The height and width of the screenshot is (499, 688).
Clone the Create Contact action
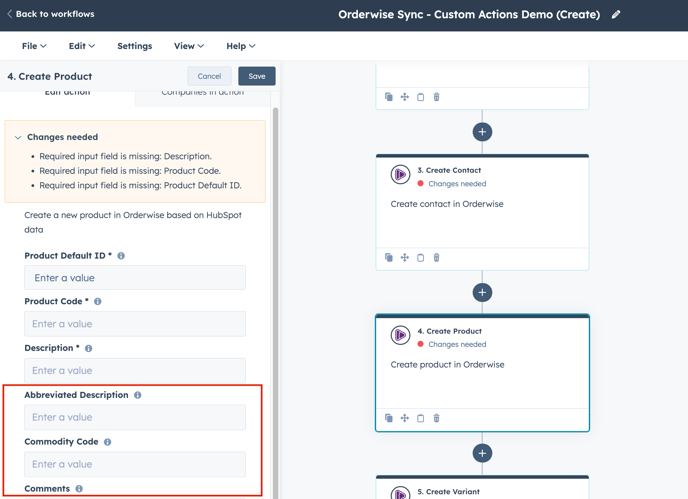click(x=389, y=257)
